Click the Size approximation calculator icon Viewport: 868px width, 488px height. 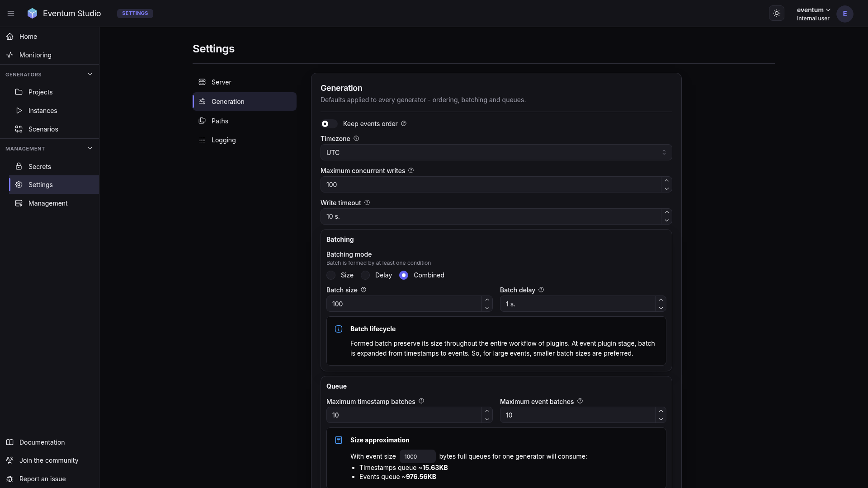click(x=339, y=440)
